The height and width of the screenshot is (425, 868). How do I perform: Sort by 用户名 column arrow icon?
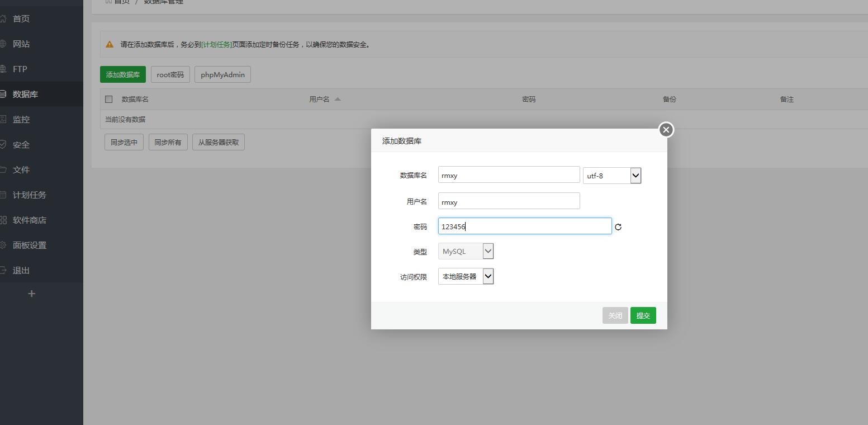pyautogui.click(x=338, y=99)
